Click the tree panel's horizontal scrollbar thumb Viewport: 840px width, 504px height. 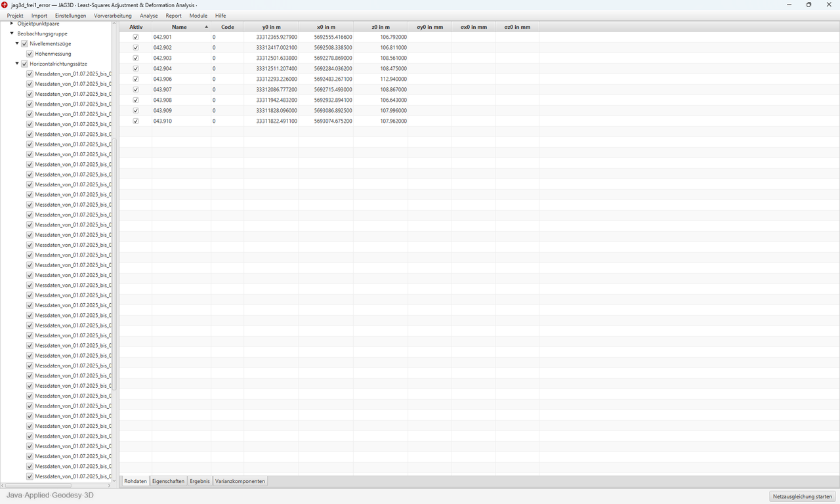(39, 486)
